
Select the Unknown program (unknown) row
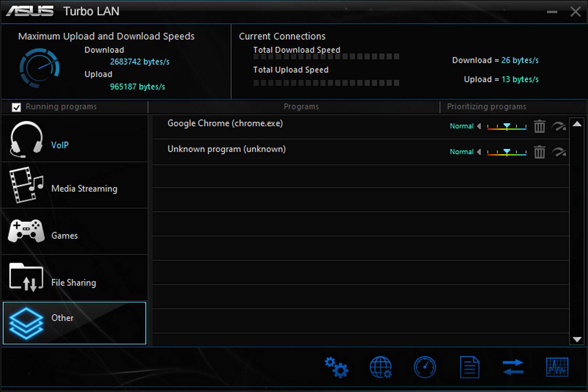361,152
